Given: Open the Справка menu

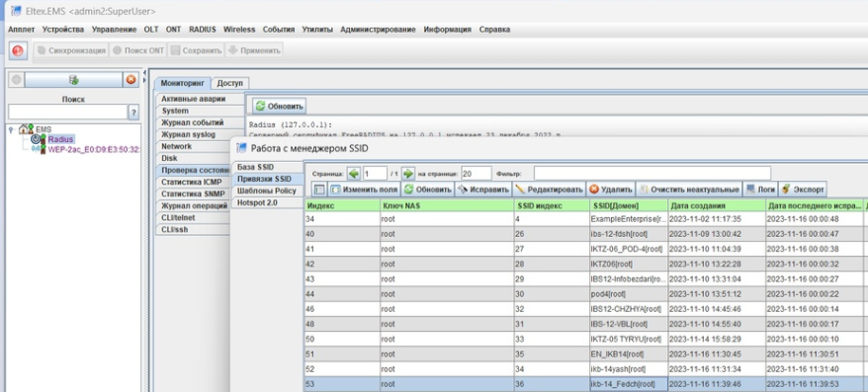Looking at the screenshot, I should click(494, 30).
